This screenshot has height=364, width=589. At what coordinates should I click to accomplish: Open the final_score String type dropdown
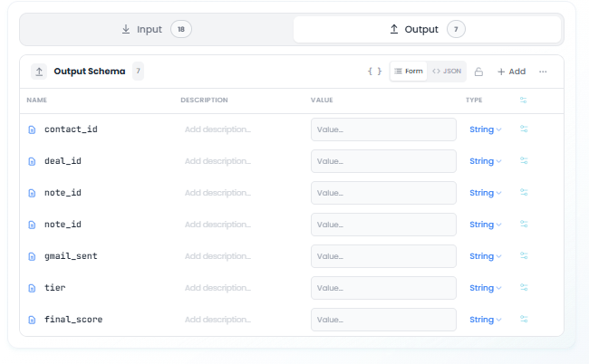pyautogui.click(x=486, y=320)
